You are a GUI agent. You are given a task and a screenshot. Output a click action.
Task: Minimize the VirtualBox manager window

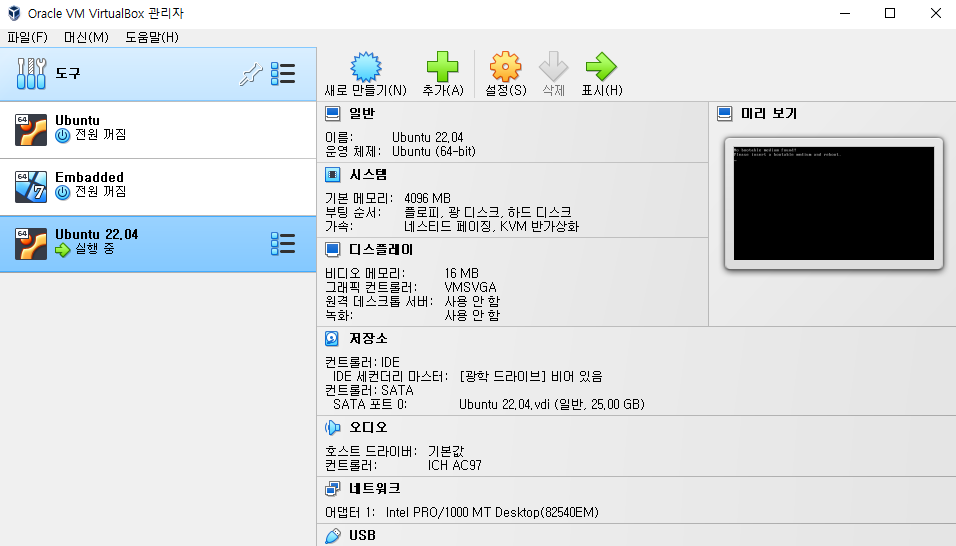click(844, 13)
